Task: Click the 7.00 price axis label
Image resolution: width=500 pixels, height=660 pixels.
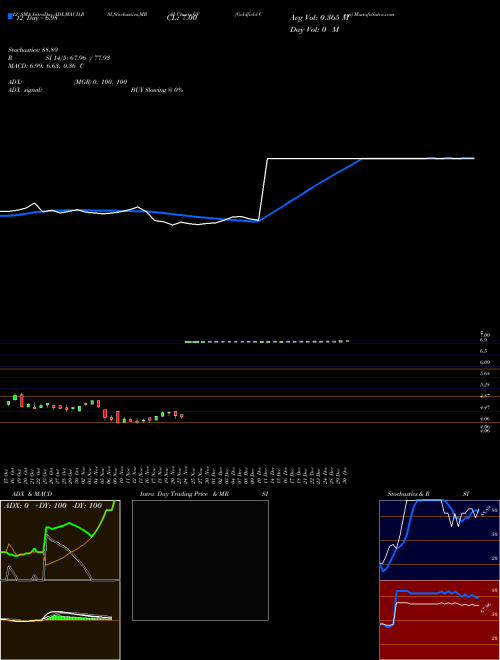Action: tap(484, 335)
